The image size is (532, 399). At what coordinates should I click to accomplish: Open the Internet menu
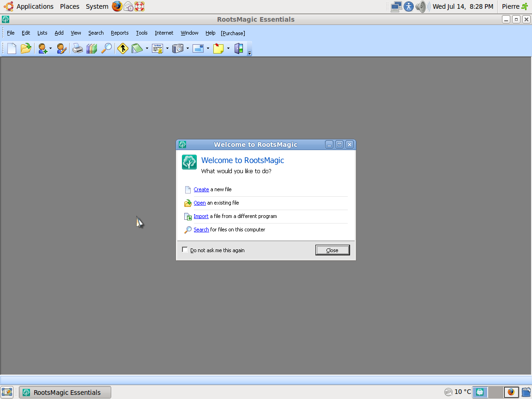click(164, 33)
